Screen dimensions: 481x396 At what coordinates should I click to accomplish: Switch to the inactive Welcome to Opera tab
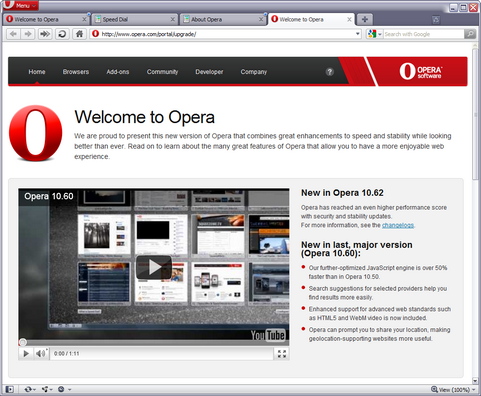(46, 19)
